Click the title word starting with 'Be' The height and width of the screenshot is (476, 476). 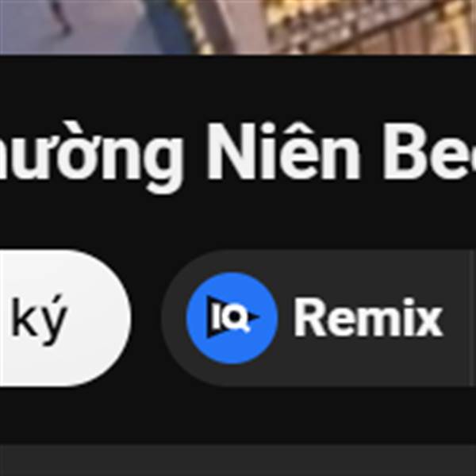428,153
